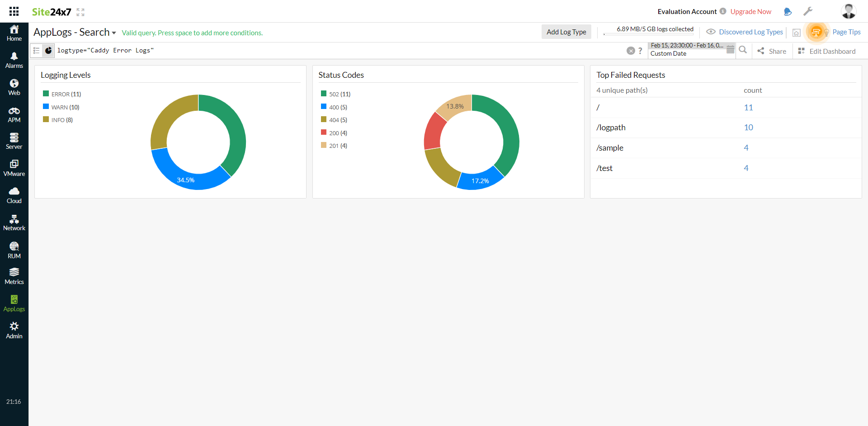
Task: Select the pie chart view icon in query bar
Action: click(48, 50)
